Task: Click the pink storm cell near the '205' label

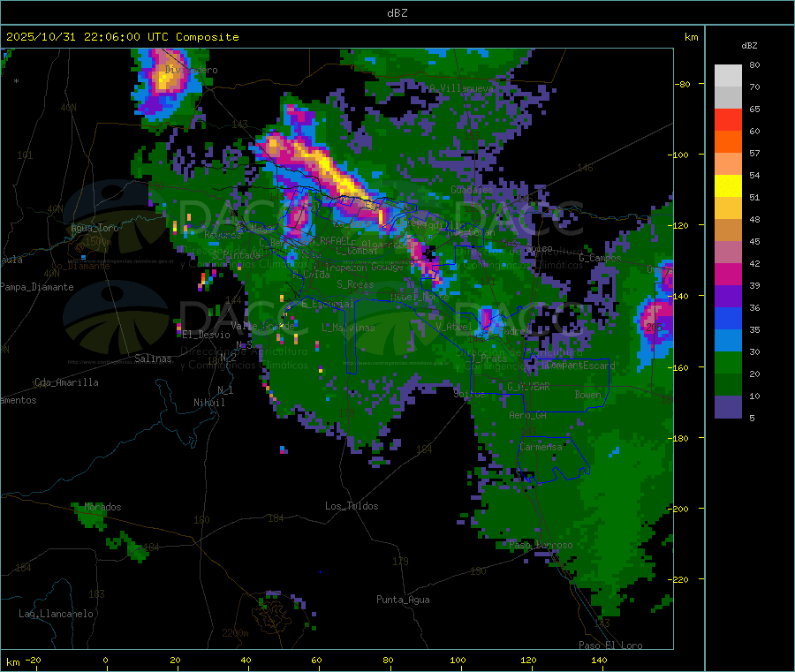Action: 655,321
